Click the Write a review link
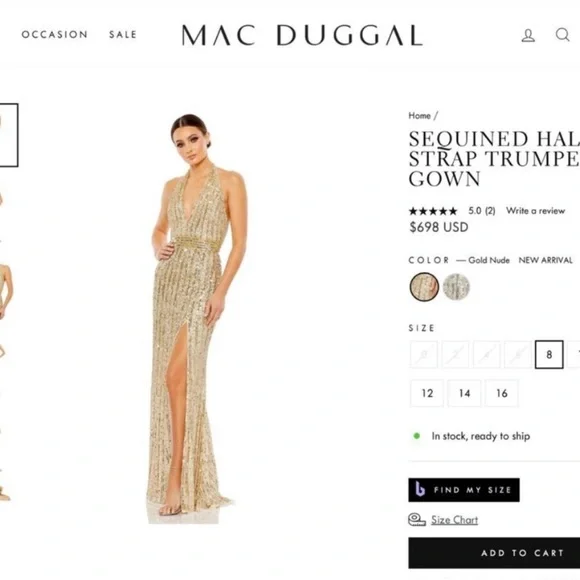This screenshot has width=580, height=580. point(535,211)
